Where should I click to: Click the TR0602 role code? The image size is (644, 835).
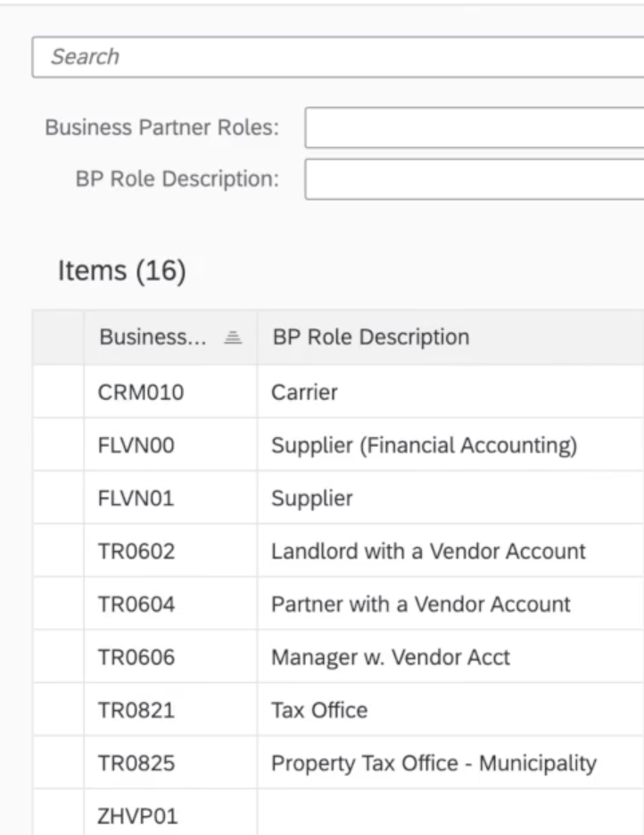[x=136, y=551]
